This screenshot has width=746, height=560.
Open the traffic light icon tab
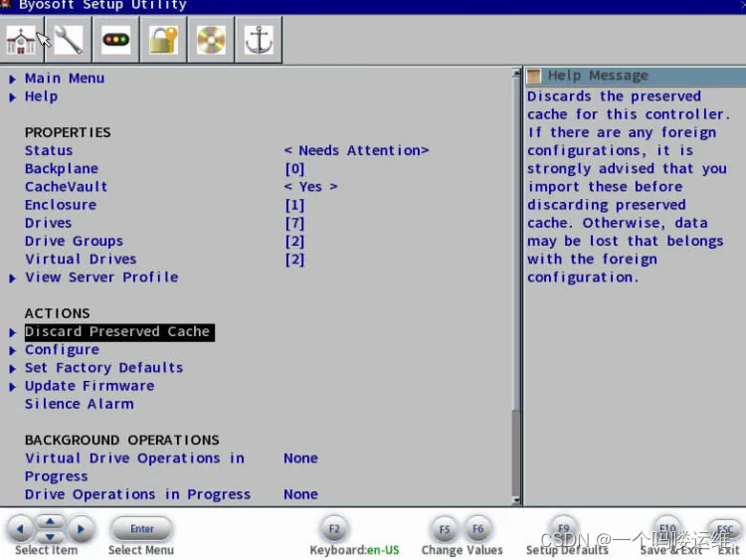pos(116,40)
